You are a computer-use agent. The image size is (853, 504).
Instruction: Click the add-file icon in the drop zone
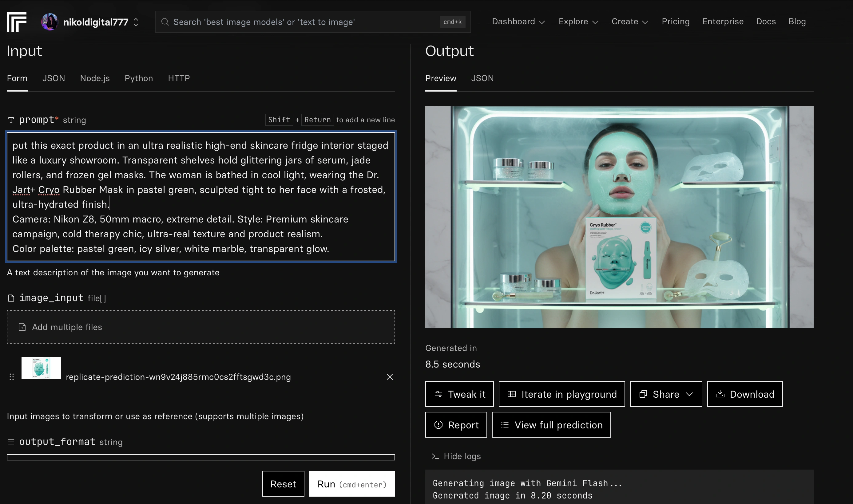(22, 327)
